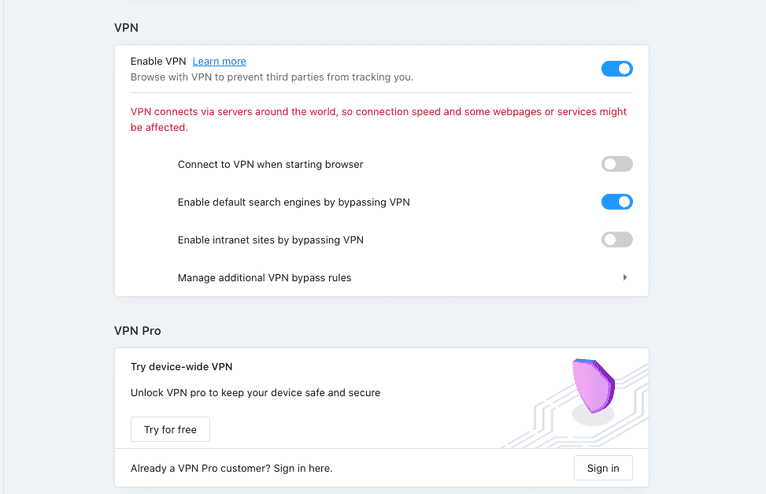Click "Browse with VPN" description under Enable VPN
The image size is (766, 494).
pos(271,77)
